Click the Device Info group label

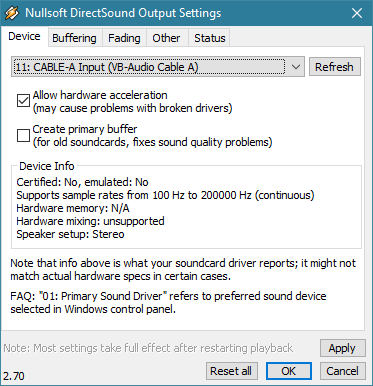47,166
